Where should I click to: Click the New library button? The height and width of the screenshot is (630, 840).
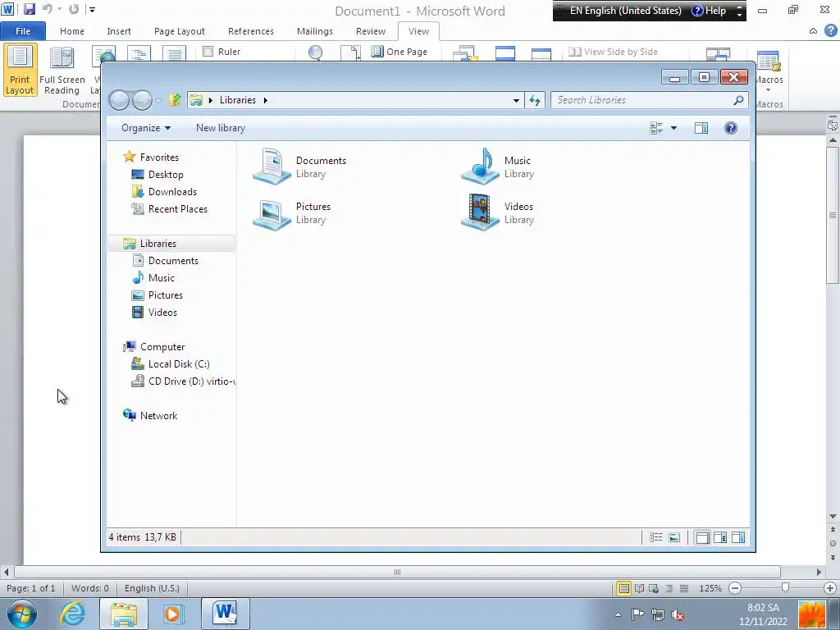point(220,127)
